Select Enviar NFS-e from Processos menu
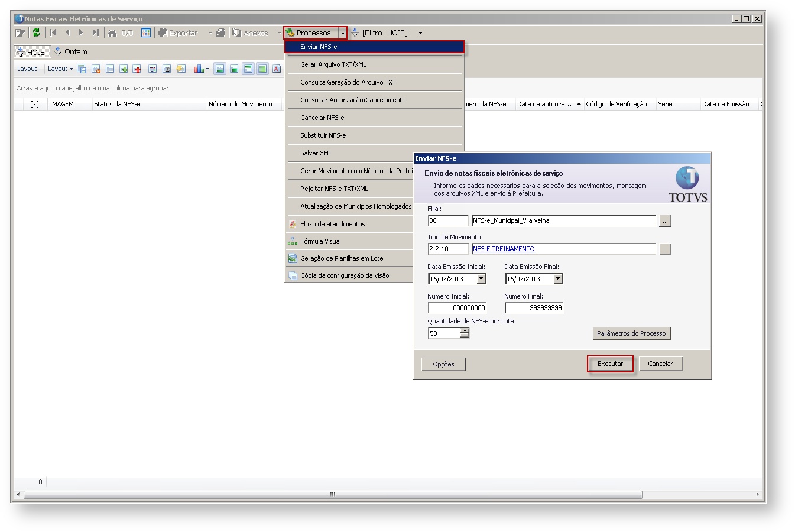The width and height of the screenshot is (795, 532). tap(375, 47)
